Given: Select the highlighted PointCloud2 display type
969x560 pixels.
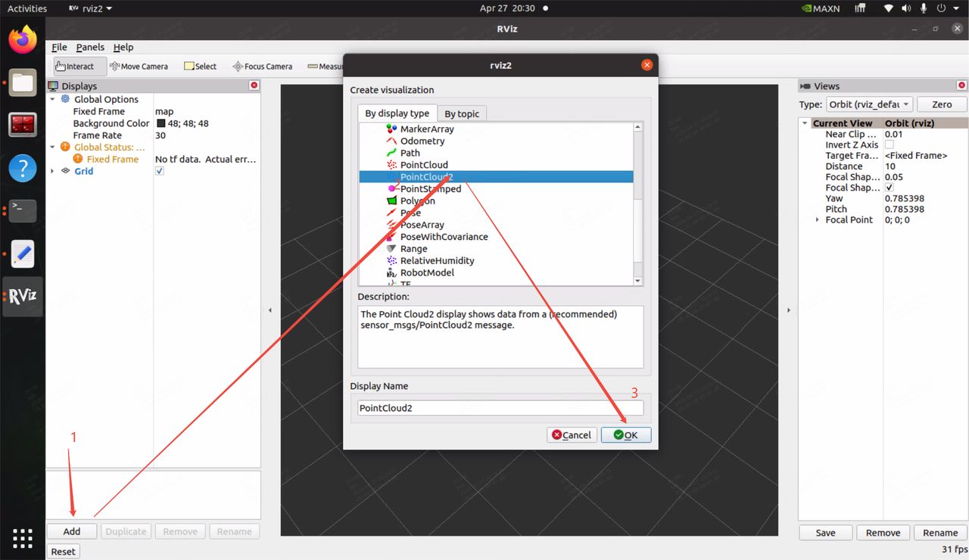Looking at the screenshot, I should point(496,177).
